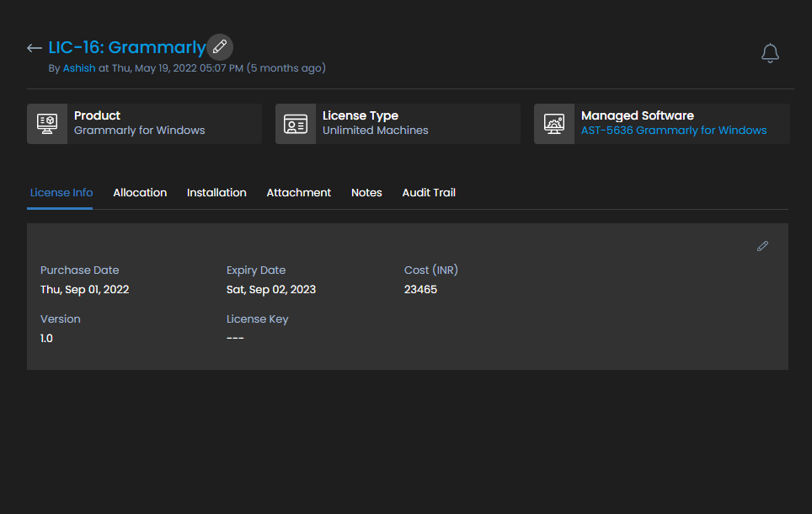Click the License Type heading
Image resolution: width=812 pixels, height=514 pixels.
pos(361,115)
